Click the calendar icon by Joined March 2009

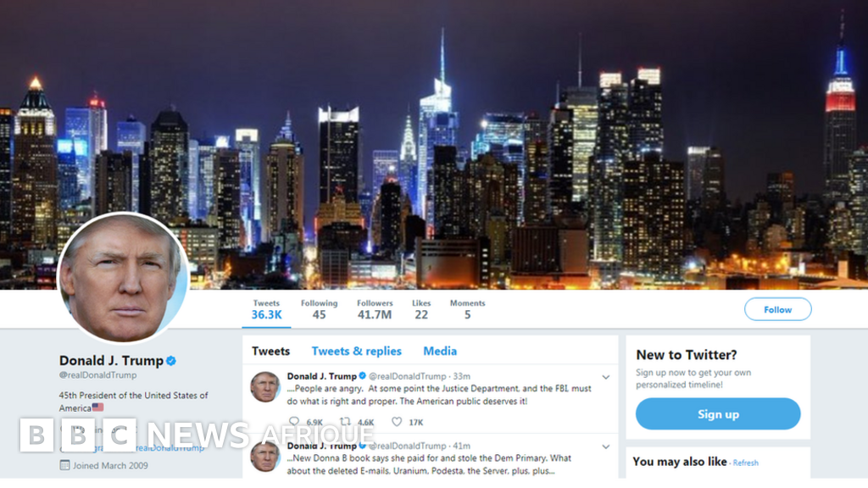point(64,465)
